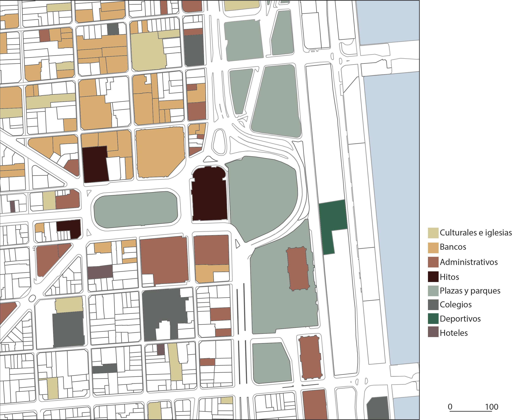Select the dark Hitos legend swatch
The height and width of the screenshot is (420, 526).
tap(433, 277)
